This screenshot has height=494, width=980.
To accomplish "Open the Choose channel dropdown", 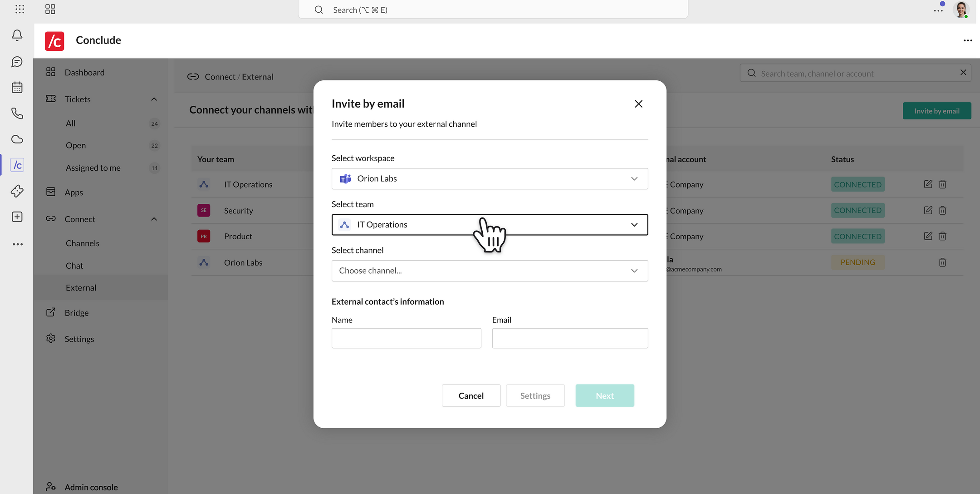I will click(490, 271).
